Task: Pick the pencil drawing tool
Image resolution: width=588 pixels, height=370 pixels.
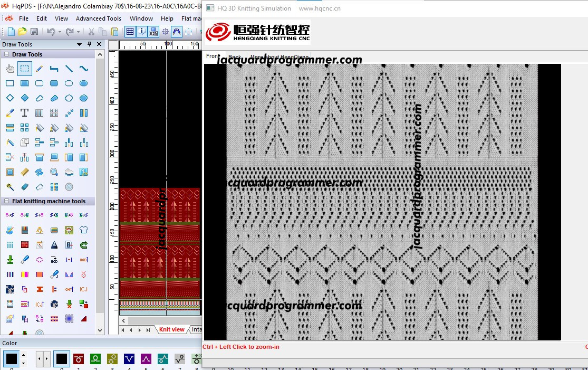Action: [40, 69]
